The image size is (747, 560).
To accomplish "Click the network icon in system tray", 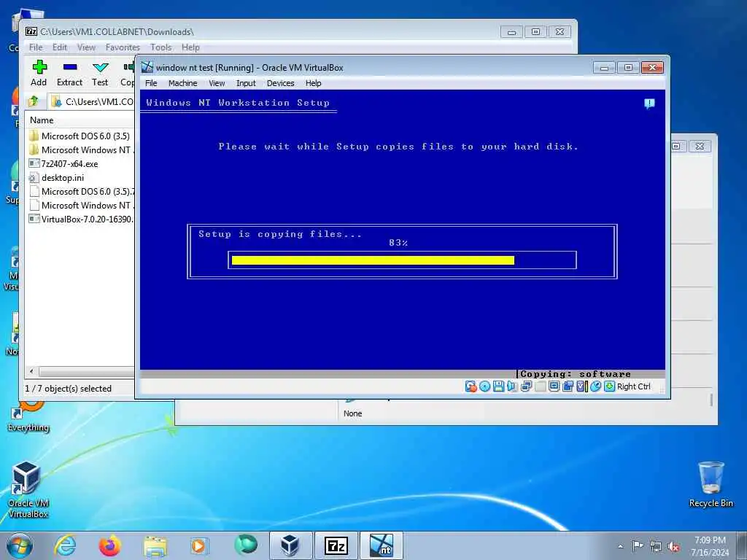I will (x=656, y=547).
